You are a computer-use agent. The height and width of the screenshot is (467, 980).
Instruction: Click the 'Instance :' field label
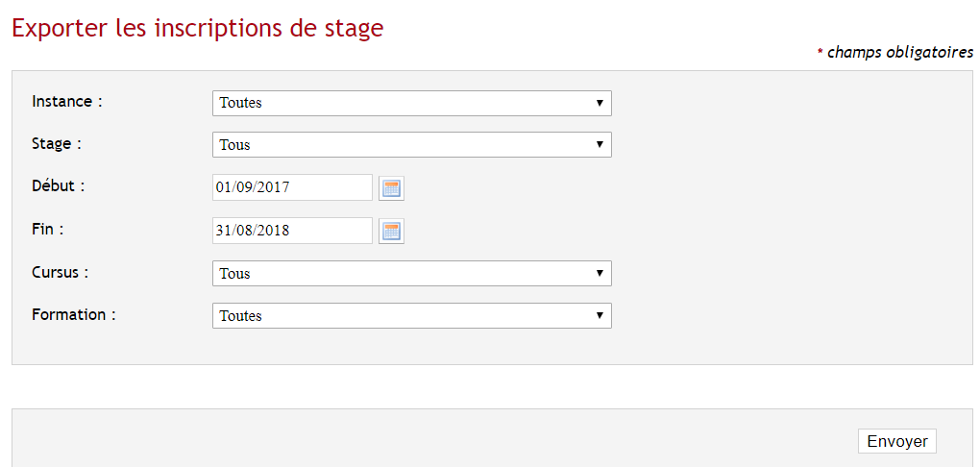pyautogui.click(x=67, y=102)
